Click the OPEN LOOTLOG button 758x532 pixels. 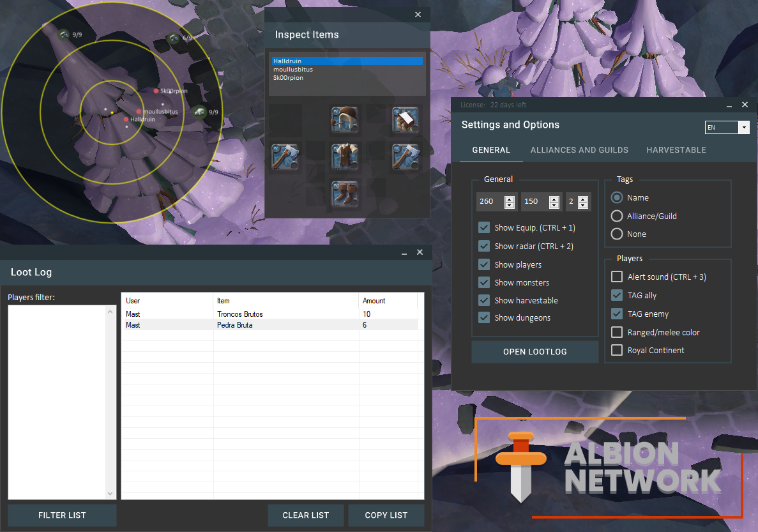click(535, 351)
